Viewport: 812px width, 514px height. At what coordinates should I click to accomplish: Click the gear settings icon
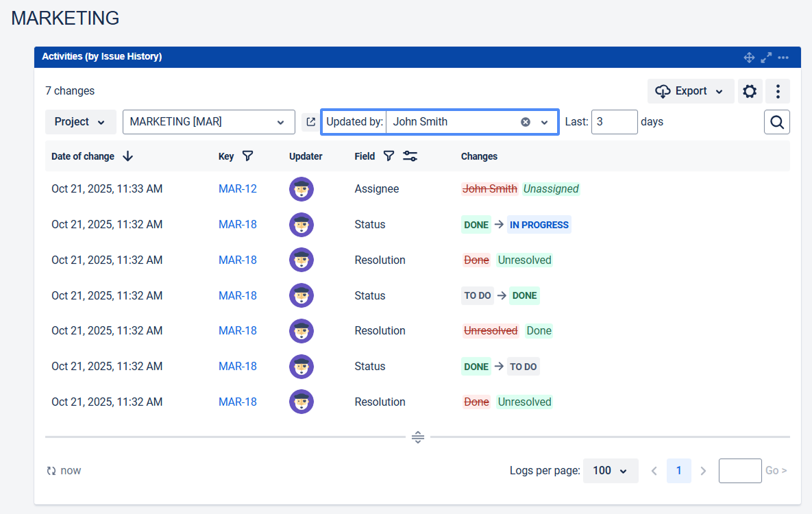(750, 91)
